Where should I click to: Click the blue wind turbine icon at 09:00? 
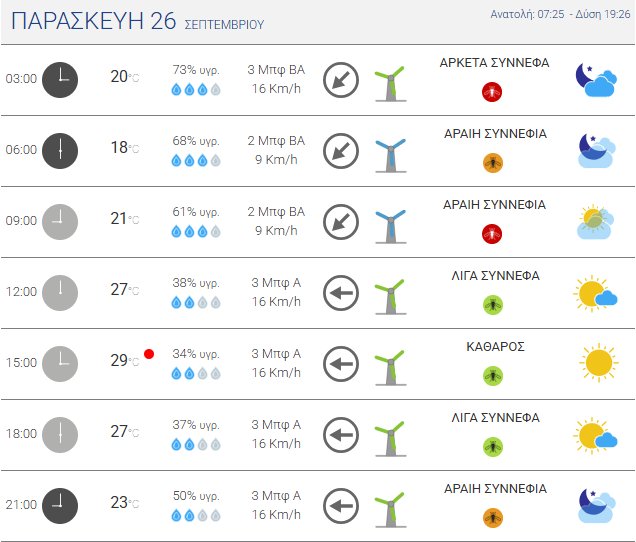(391, 226)
